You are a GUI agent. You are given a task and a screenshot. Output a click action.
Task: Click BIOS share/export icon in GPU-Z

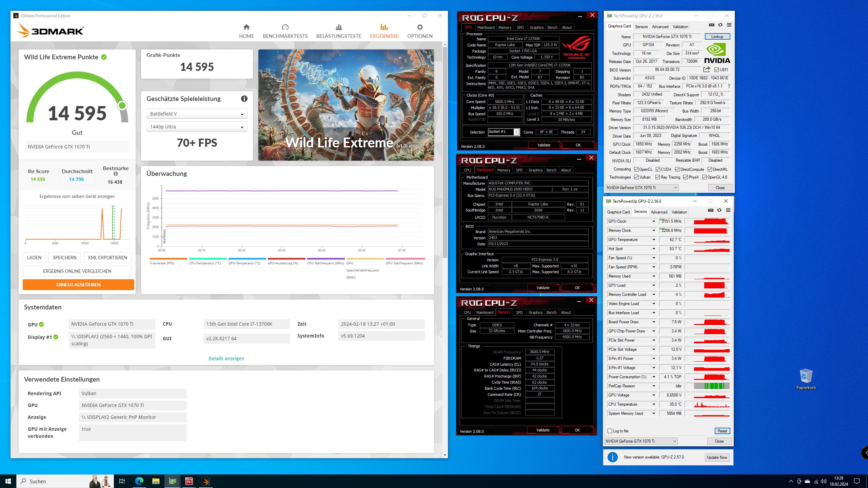tap(707, 69)
